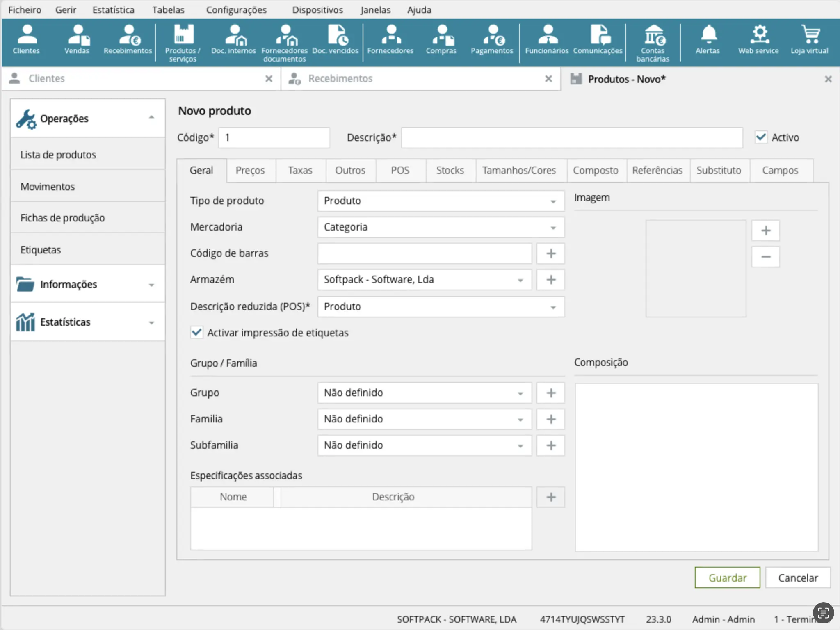This screenshot has width=840, height=630.
Task: Switch to the Stocks tab
Action: click(450, 170)
